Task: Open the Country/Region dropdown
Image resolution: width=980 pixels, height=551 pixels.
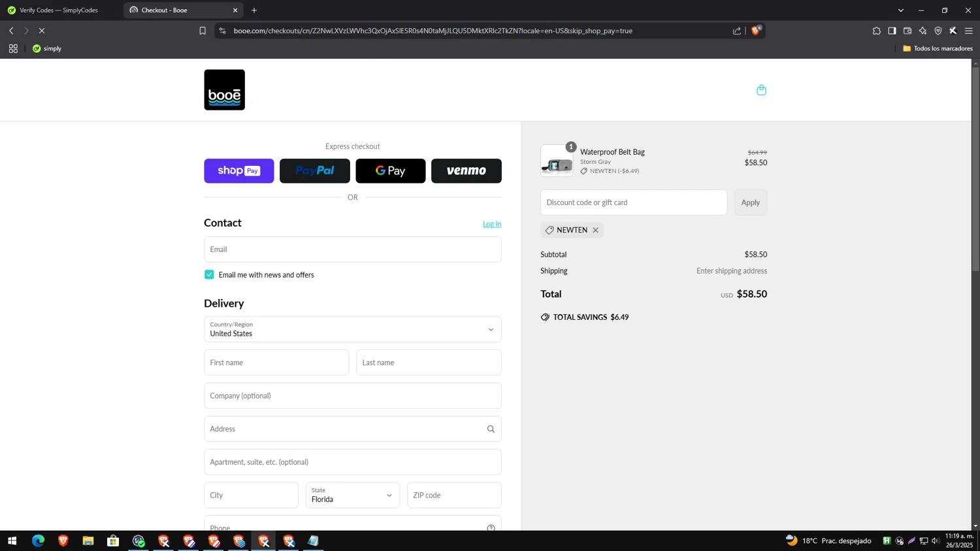Action: coord(353,329)
